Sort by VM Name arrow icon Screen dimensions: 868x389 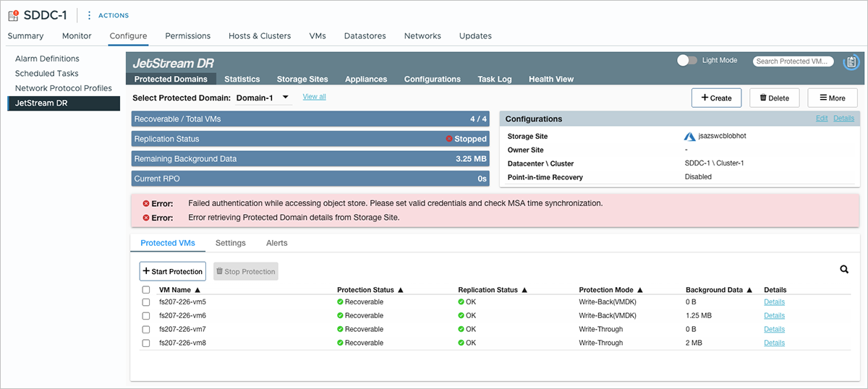197,290
